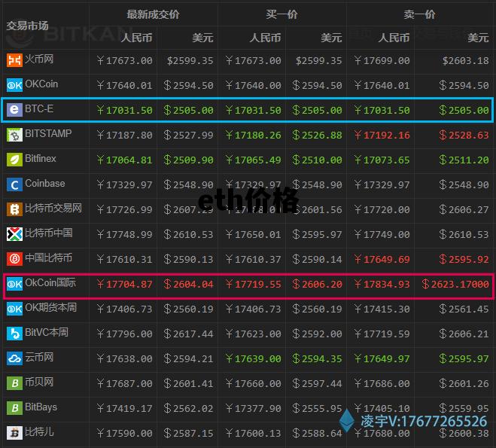Click the OK期货本周 logo icon
The width and height of the screenshot is (496, 448).
[x=14, y=309]
